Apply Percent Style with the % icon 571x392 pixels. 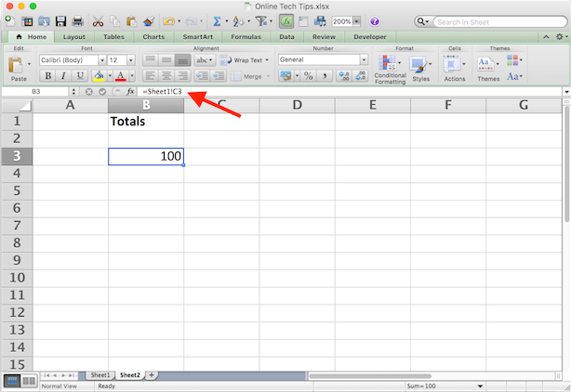coord(309,76)
